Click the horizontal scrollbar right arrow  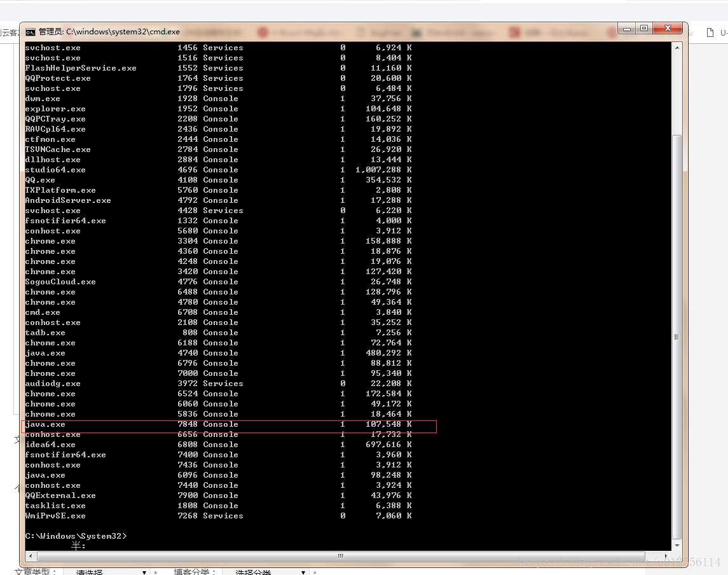pyautogui.click(x=666, y=556)
